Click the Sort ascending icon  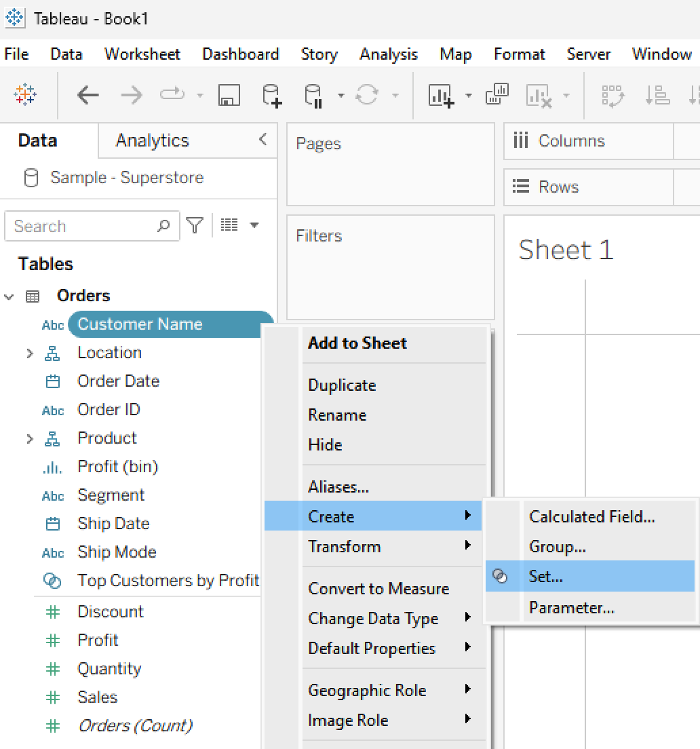tap(657, 95)
